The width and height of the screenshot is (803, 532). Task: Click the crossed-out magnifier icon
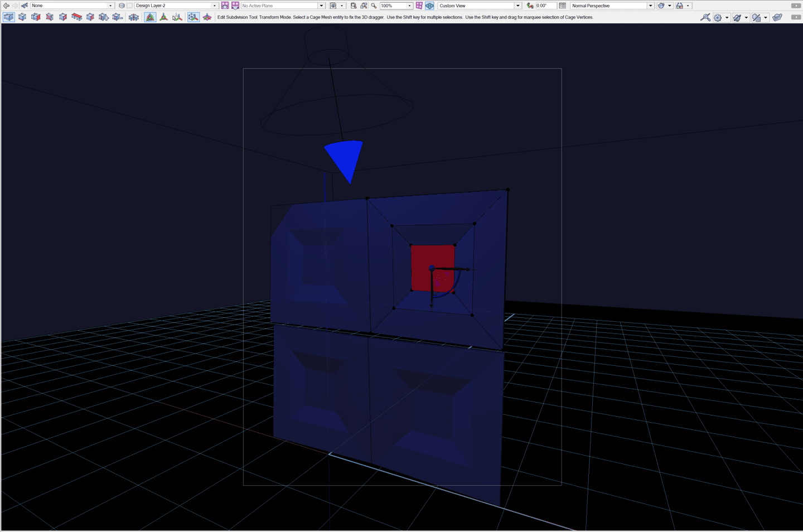(x=705, y=18)
